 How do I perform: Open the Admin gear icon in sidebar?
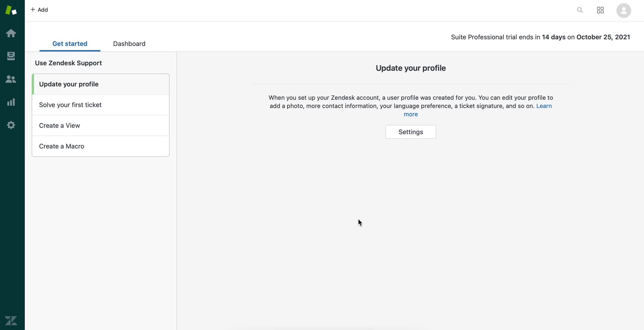11,125
